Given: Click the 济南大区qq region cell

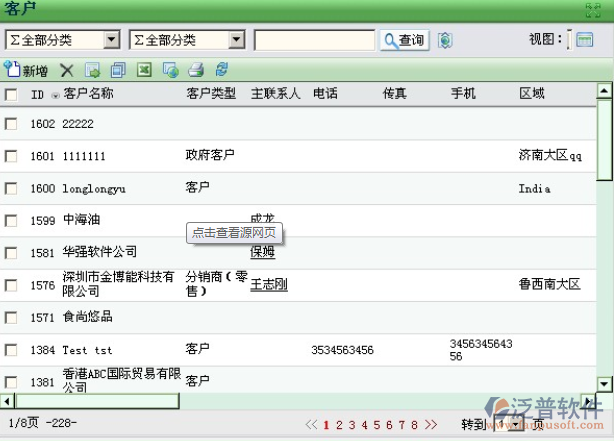Looking at the screenshot, I should [550, 155].
